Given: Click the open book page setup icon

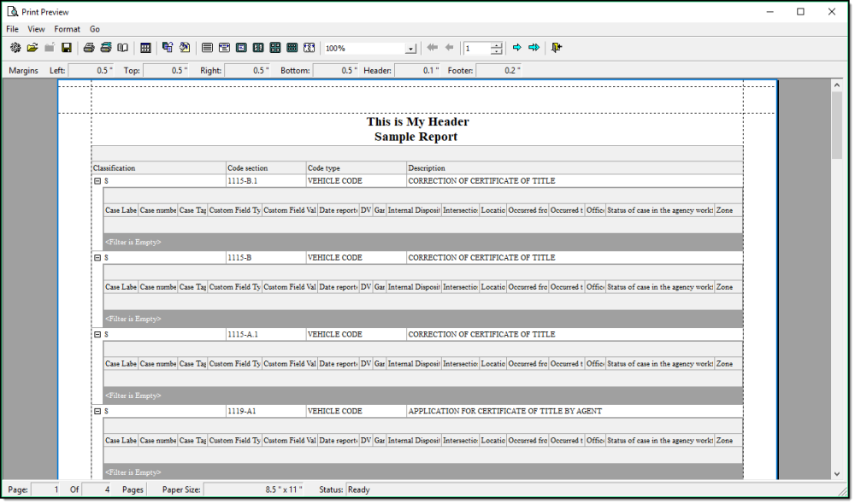Looking at the screenshot, I should tap(123, 48).
